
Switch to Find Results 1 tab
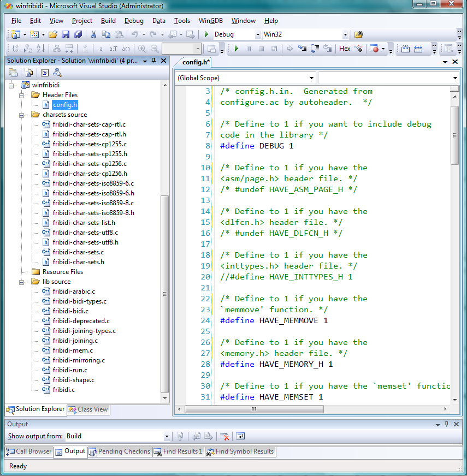pyautogui.click(x=178, y=452)
